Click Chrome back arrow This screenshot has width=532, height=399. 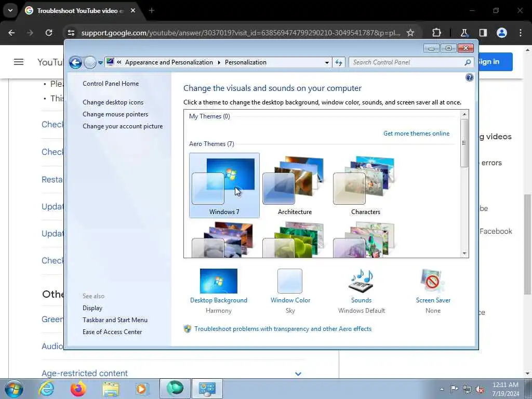pyautogui.click(x=11, y=33)
